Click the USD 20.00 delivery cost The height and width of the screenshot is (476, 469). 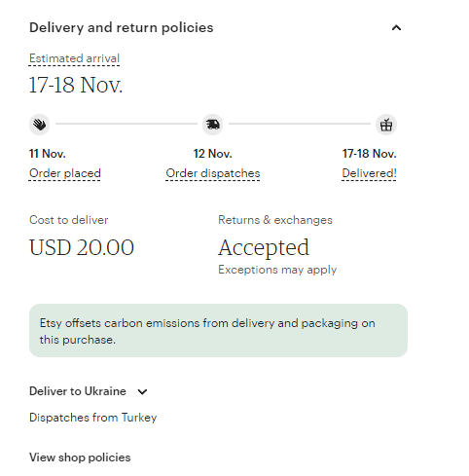[x=82, y=247]
